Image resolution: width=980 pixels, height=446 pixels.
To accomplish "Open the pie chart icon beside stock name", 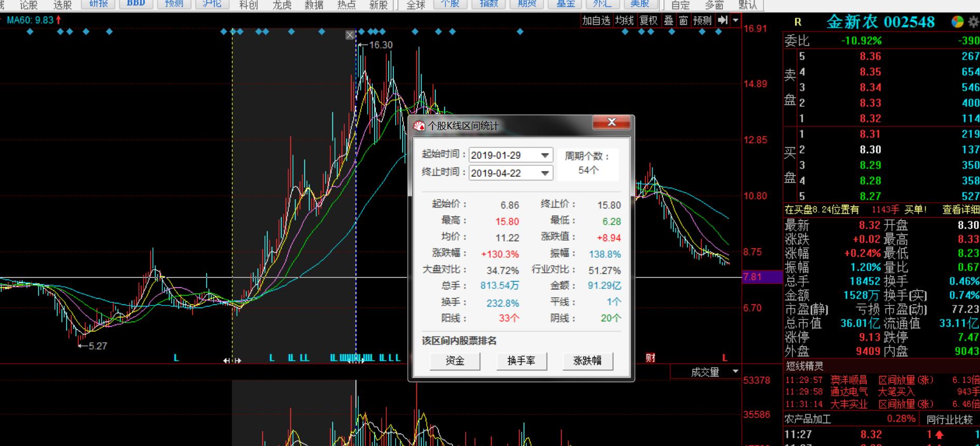I will [957, 22].
